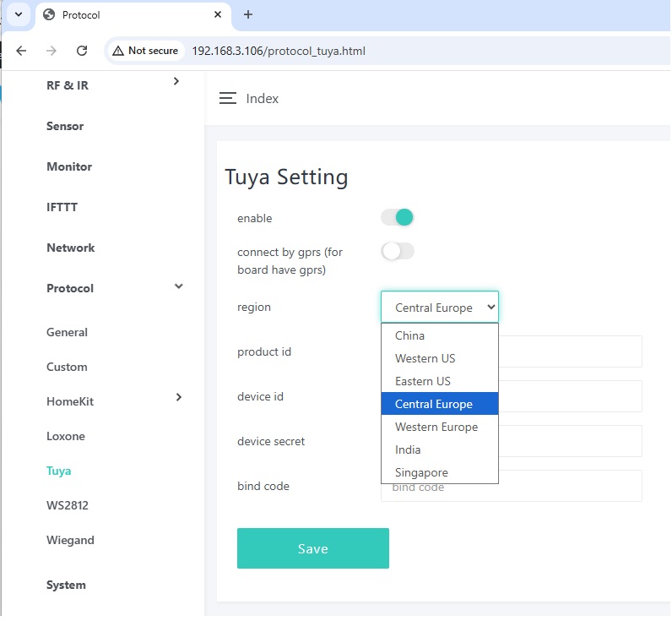Toggle the connect by gprs switch
Viewport: 672px width, 621px height.
[397, 251]
